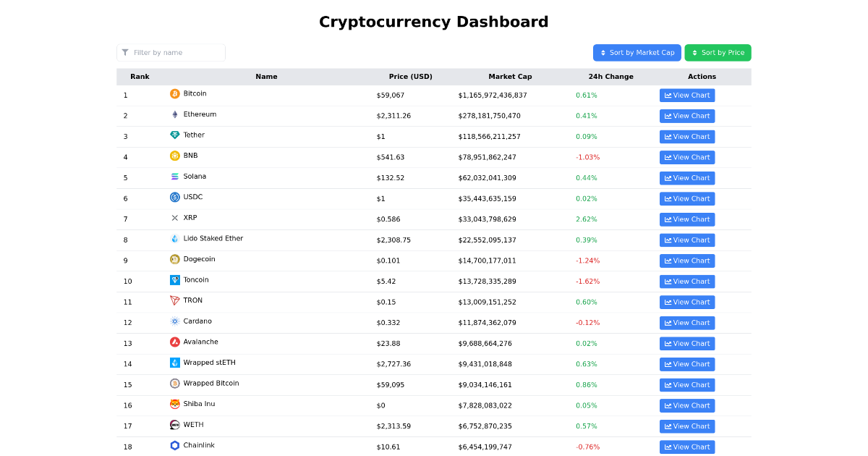Image resolution: width=868 pixels, height=456 pixels.
Task: Click the filter funnel icon in search box
Action: pos(125,52)
